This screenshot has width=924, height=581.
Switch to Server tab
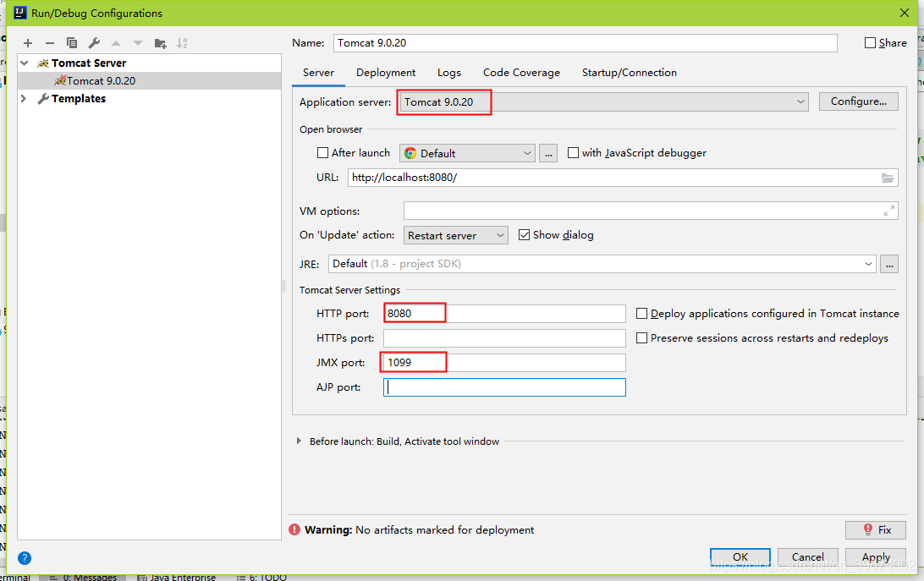318,73
